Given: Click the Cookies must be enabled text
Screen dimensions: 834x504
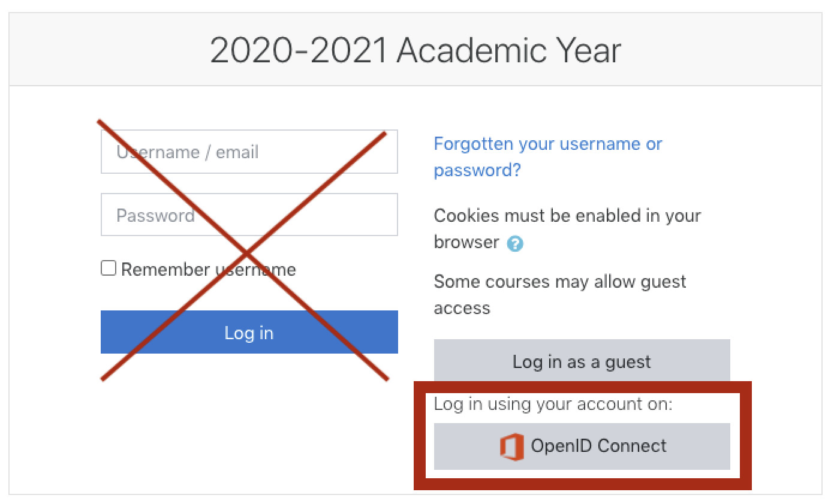Looking at the screenshot, I should [x=567, y=216].
